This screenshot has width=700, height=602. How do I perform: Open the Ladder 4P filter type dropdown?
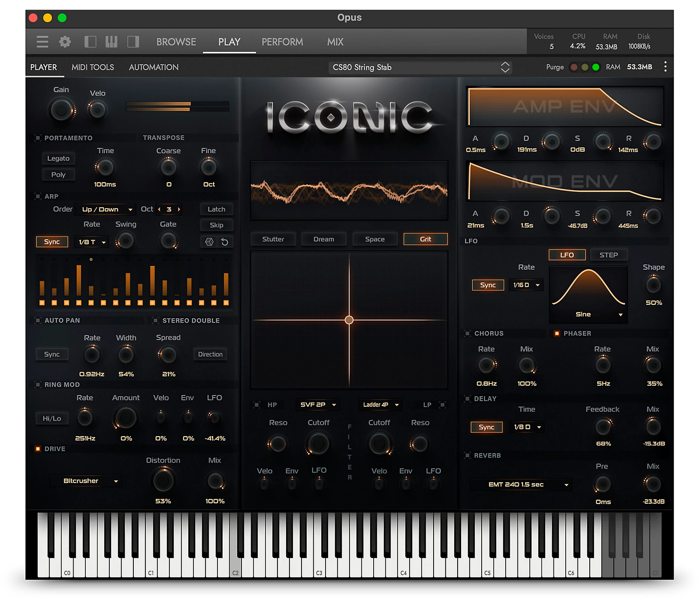[x=381, y=405]
